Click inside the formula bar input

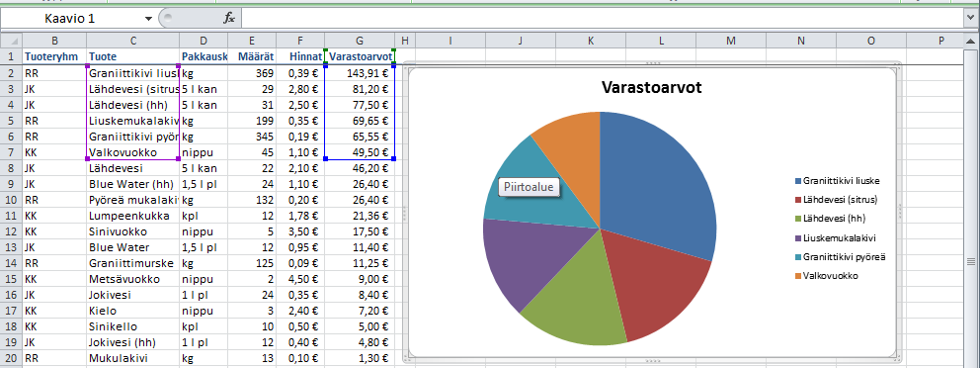pyautogui.click(x=603, y=19)
